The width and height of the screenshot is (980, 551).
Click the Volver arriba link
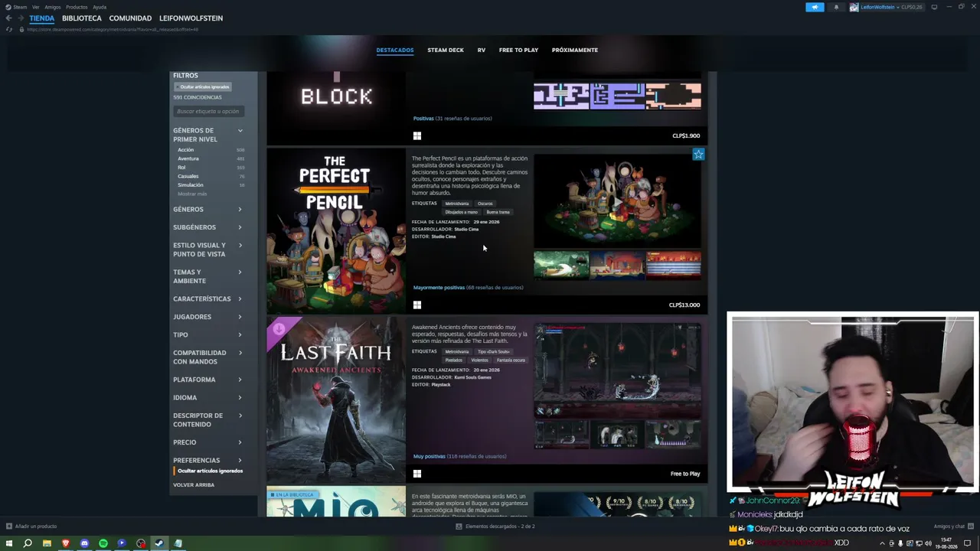coord(194,485)
